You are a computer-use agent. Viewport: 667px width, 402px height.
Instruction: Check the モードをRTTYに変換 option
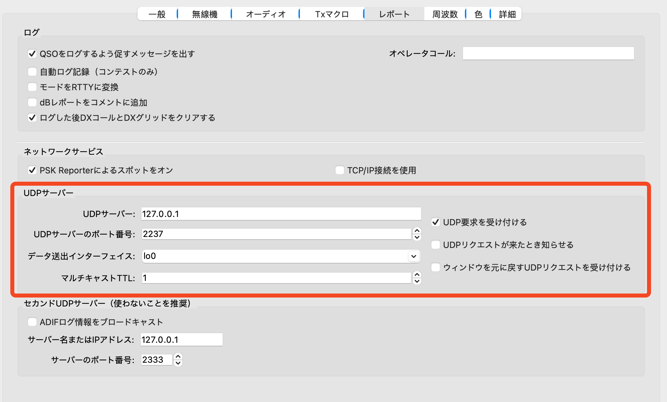pyautogui.click(x=32, y=87)
